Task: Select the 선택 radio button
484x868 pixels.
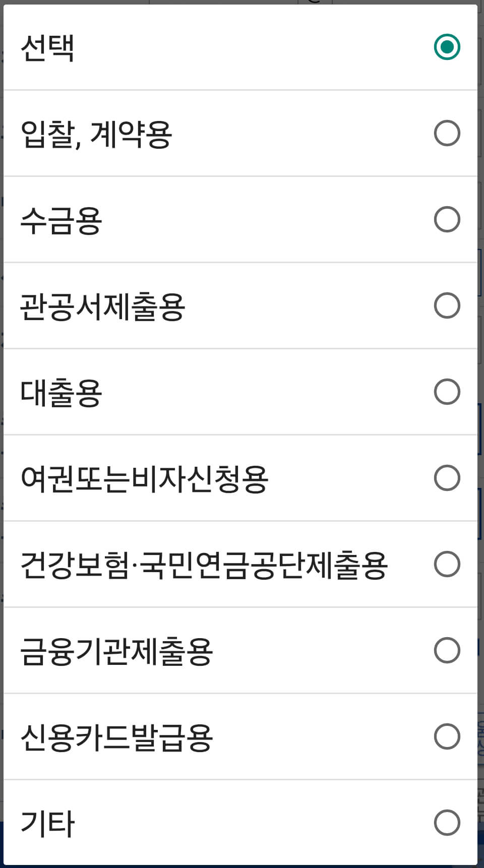Action: (447, 48)
